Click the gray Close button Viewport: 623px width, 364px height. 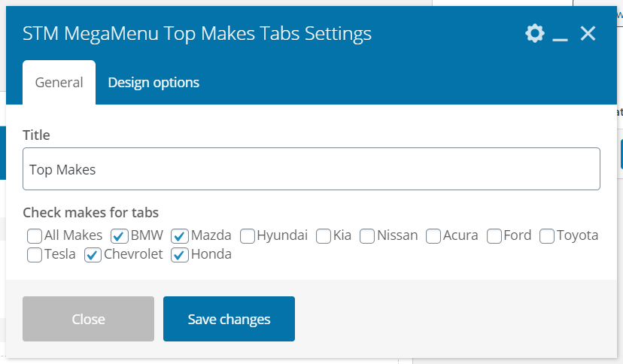(x=88, y=319)
